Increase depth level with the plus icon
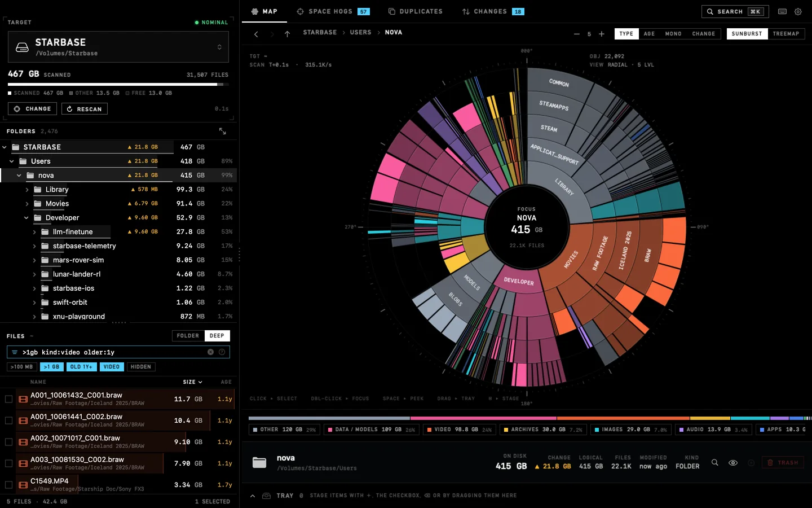 (x=602, y=34)
